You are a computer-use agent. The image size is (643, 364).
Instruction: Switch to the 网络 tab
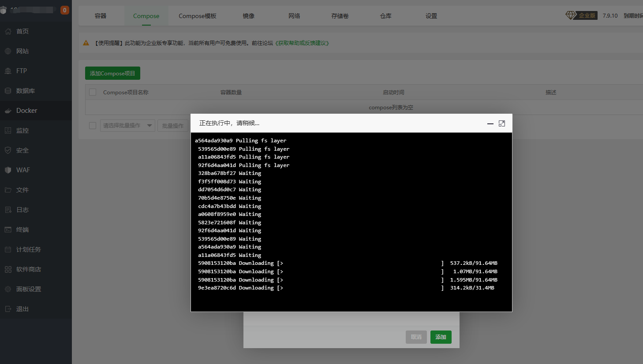pos(294,16)
